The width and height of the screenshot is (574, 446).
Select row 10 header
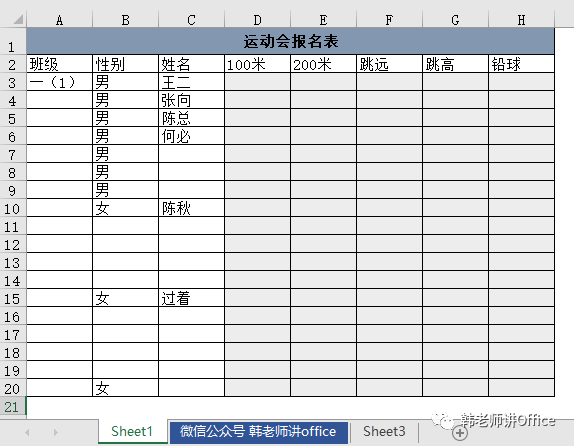point(13,209)
